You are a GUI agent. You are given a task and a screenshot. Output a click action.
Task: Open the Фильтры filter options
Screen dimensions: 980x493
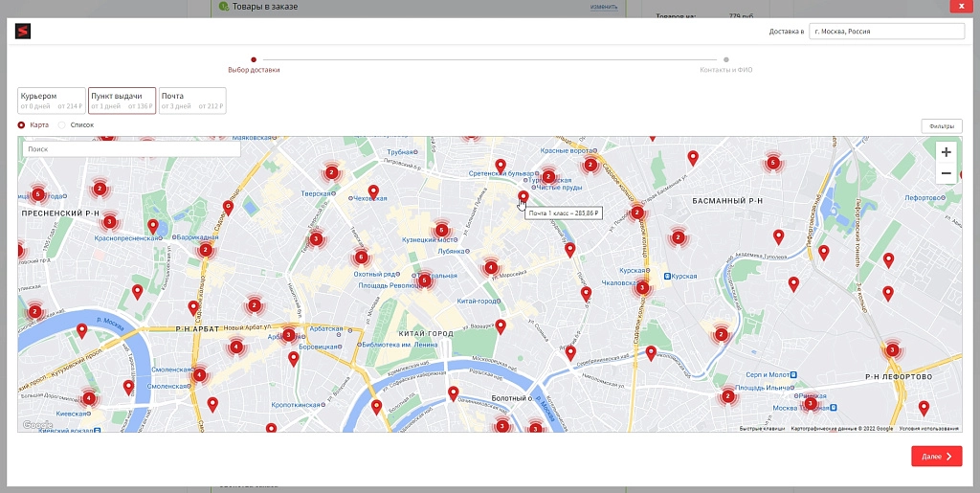coord(942,126)
